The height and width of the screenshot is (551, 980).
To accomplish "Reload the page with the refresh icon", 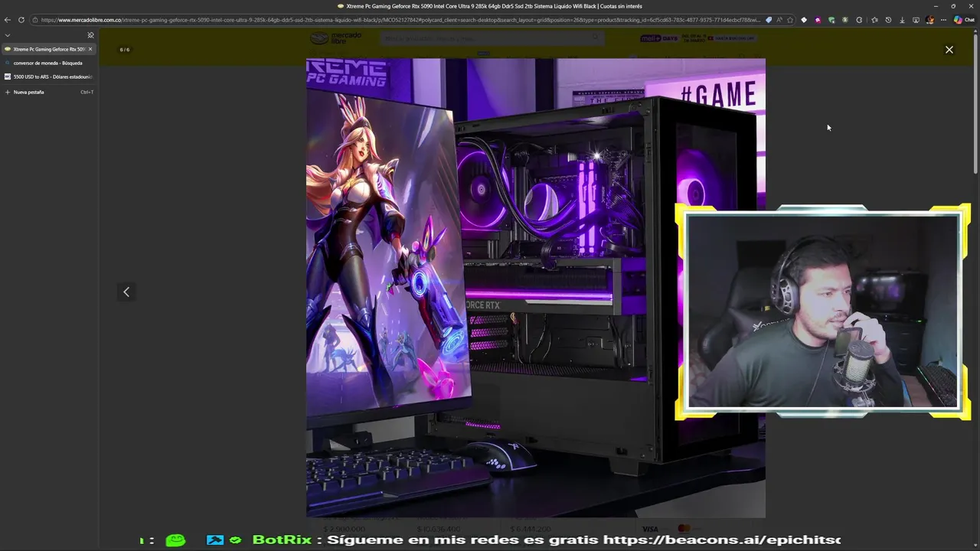I will click(x=21, y=20).
